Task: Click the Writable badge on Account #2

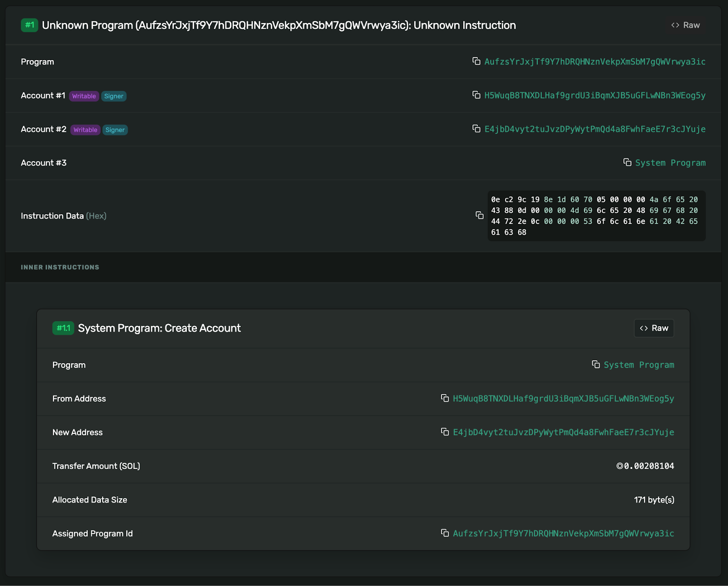Action: 86,130
